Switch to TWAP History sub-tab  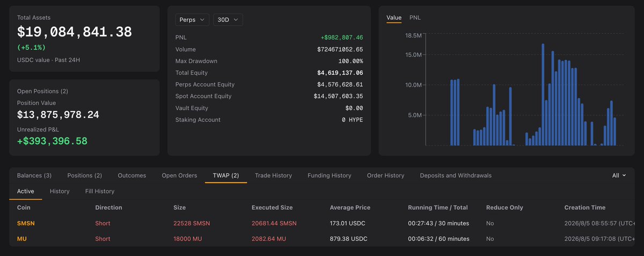tap(60, 191)
